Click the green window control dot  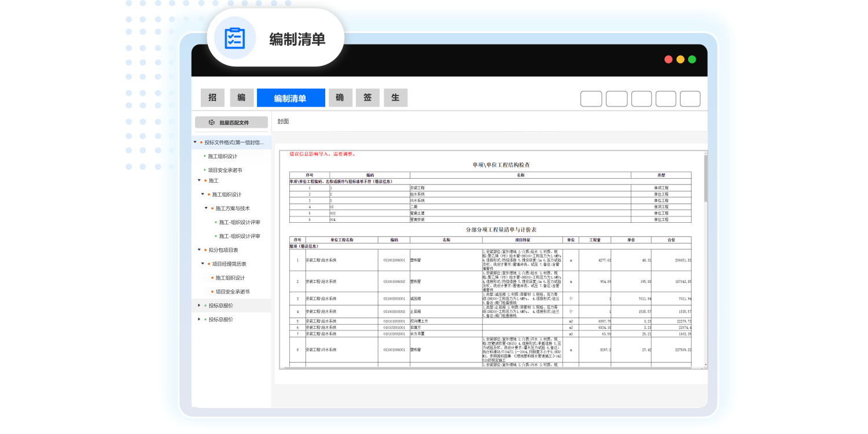click(692, 59)
